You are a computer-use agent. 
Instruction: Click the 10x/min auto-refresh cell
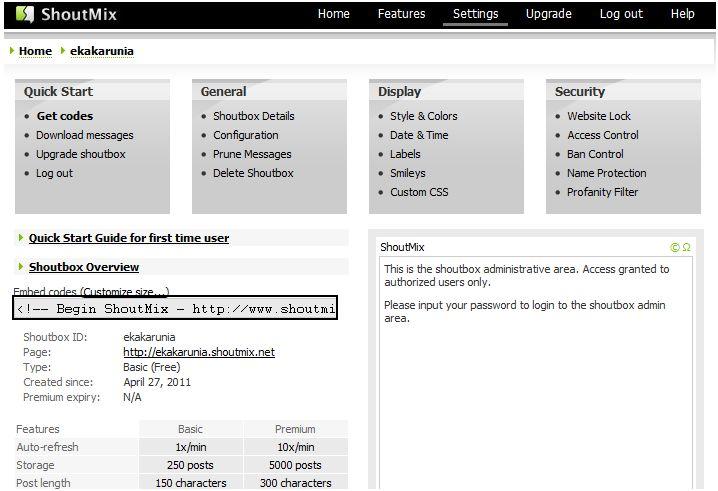click(x=295, y=447)
